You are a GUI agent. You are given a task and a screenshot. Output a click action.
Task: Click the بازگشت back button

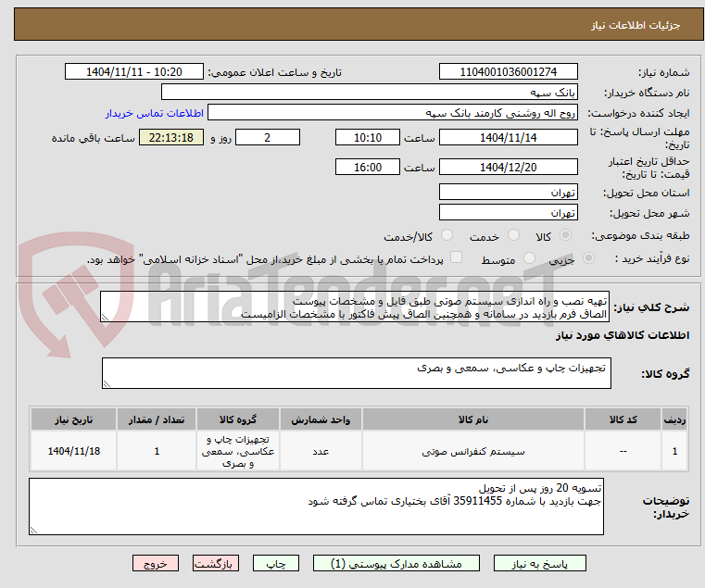(216, 563)
